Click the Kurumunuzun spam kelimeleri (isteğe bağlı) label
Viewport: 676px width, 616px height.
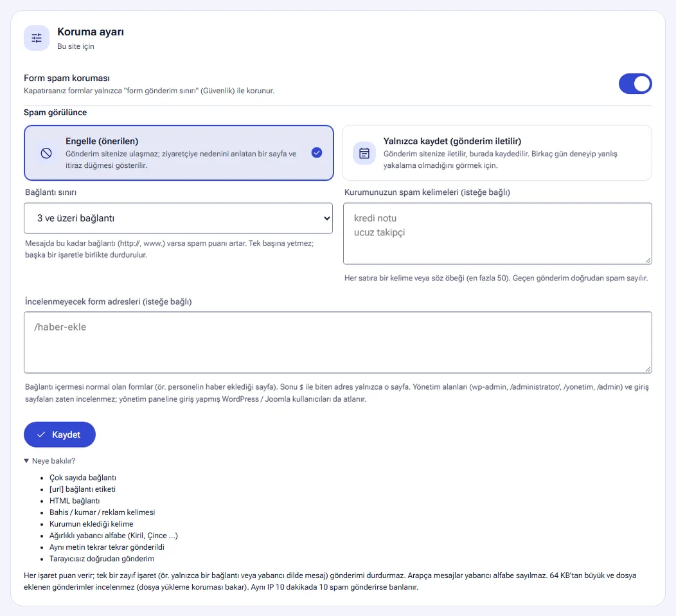point(427,192)
